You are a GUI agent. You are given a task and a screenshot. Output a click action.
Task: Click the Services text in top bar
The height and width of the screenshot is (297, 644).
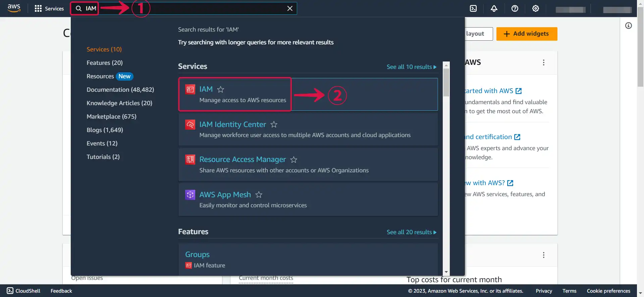tap(54, 9)
